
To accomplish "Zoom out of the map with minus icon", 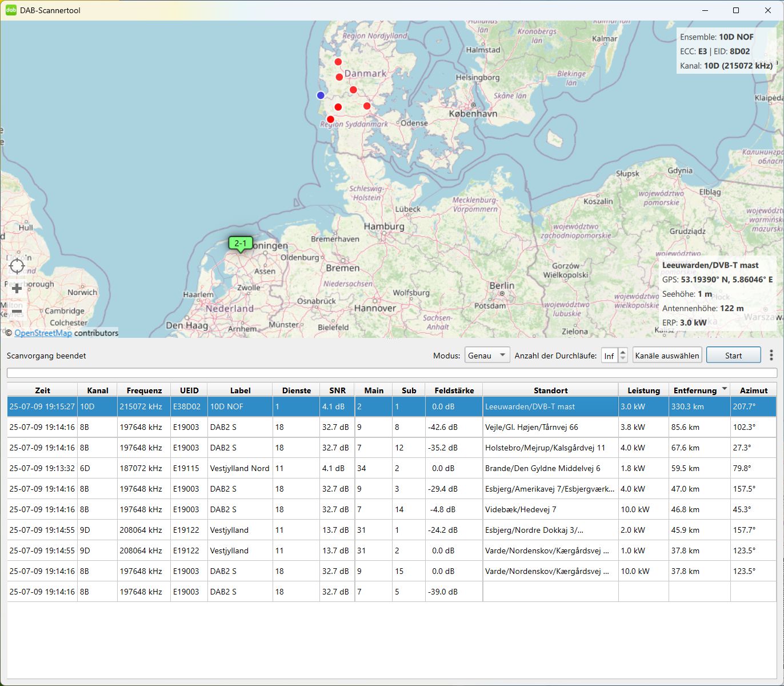I will (x=17, y=311).
